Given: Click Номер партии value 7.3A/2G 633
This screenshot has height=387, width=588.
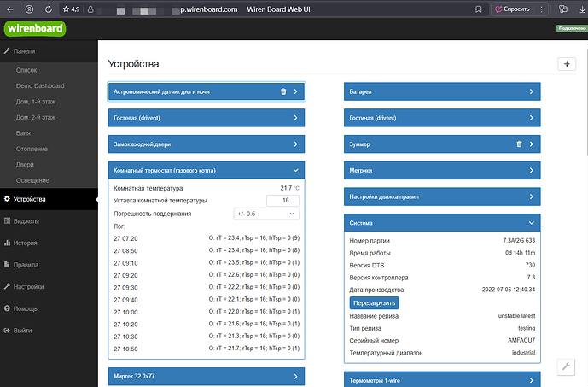Looking at the screenshot, I should [519, 240].
